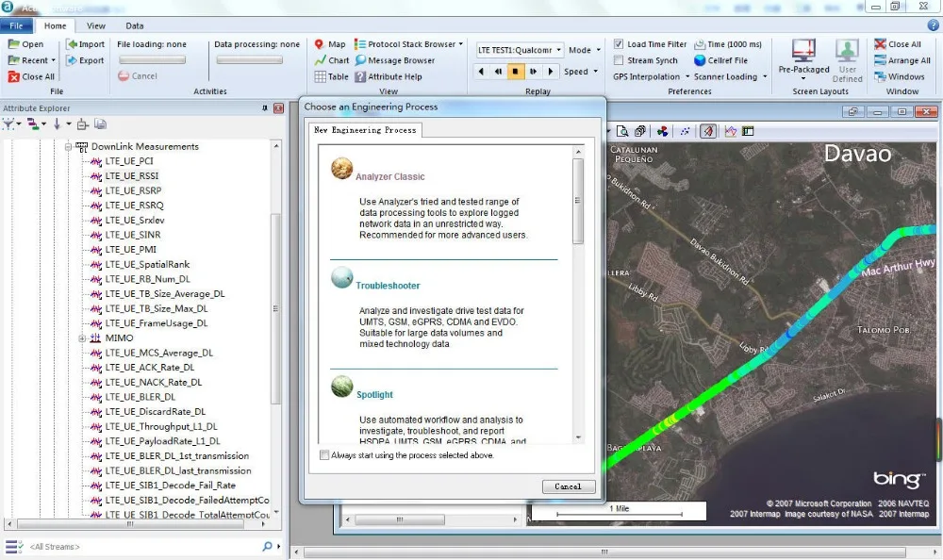Image resolution: width=943 pixels, height=560 pixels.
Task: Switch to the Home ribbon tab
Action: (x=55, y=25)
